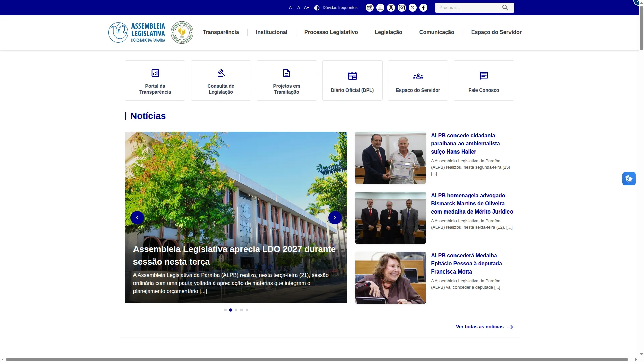Open Medalha Epitácio Pessoa headline
This screenshot has height=362, width=644.
(467, 263)
